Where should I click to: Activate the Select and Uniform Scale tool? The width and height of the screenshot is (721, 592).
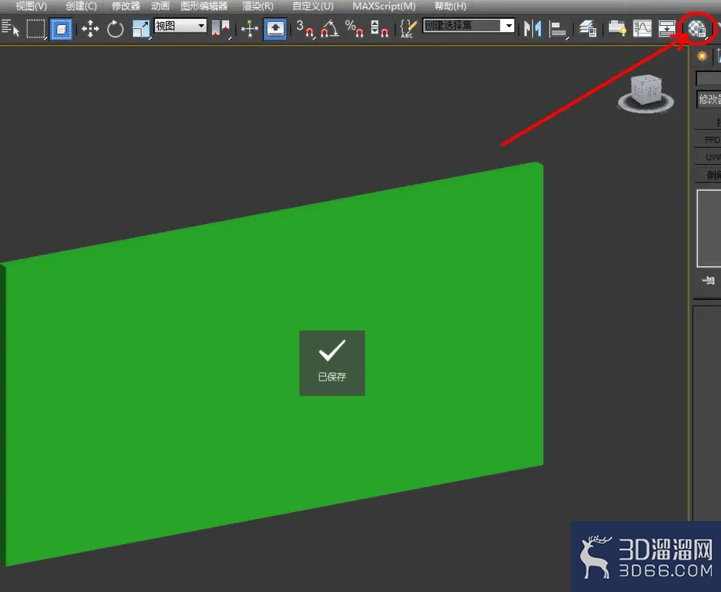141,29
